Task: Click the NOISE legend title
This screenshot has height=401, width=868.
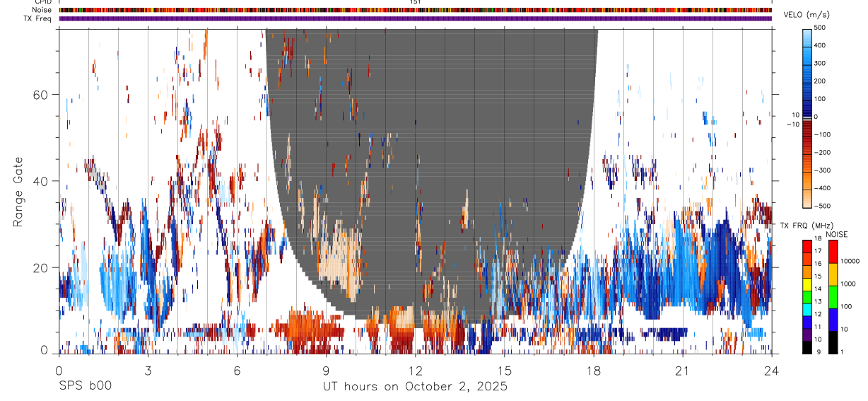Action: coord(837,234)
